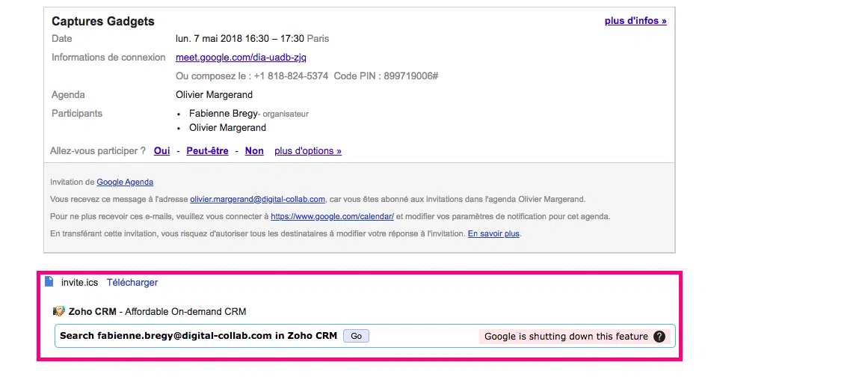The width and height of the screenshot is (868, 377).
Task: Click the date lun. 7 mai 2018 16:30 – 17:30
Action: pyautogui.click(x=240, y=39)
